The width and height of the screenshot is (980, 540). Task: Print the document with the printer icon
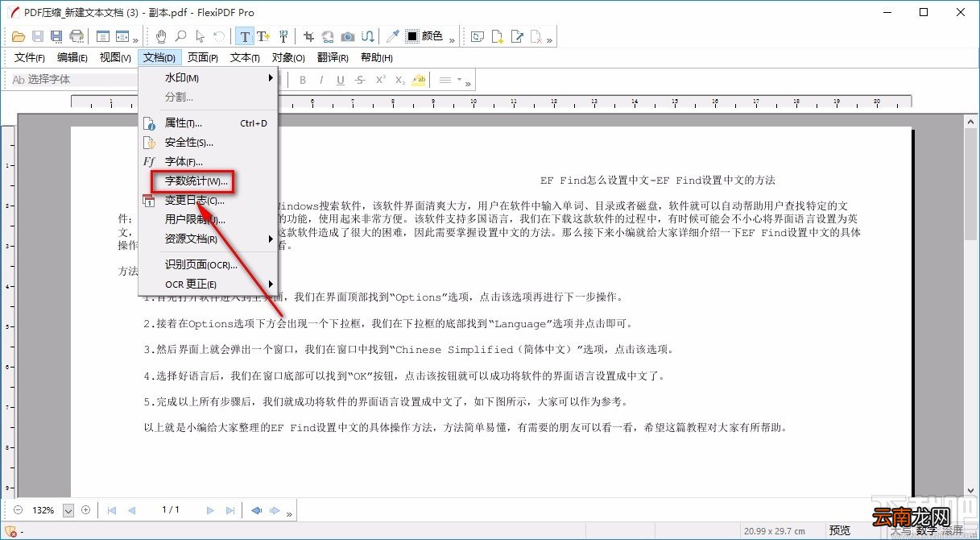pyautogui.click(x=76, y=36)
